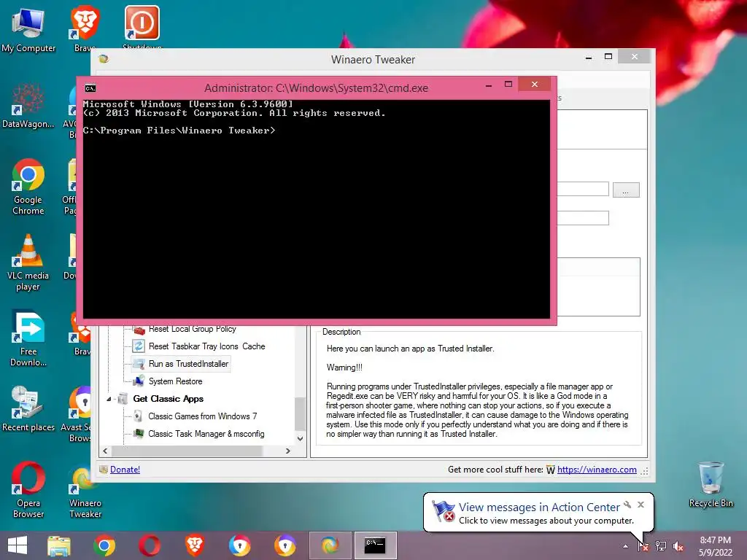
Task: Click View messages in Action Center notification
Action: 539,507
